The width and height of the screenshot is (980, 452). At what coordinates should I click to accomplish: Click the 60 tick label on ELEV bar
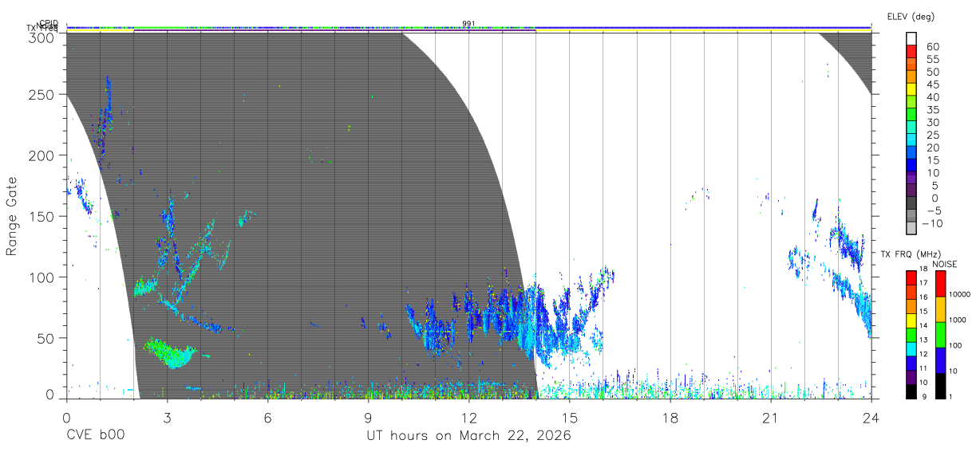click(932, 47)
